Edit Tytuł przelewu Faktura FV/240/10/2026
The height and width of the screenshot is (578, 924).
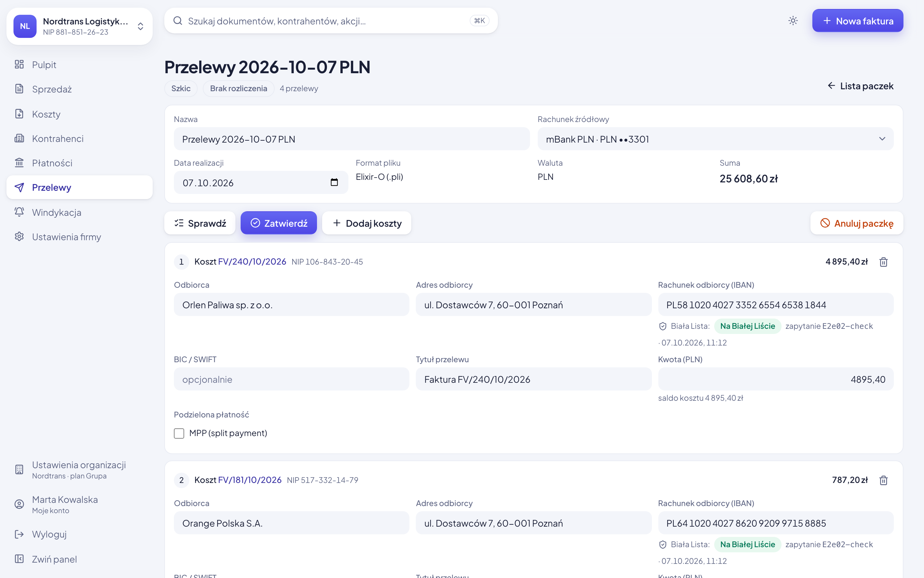534,379
